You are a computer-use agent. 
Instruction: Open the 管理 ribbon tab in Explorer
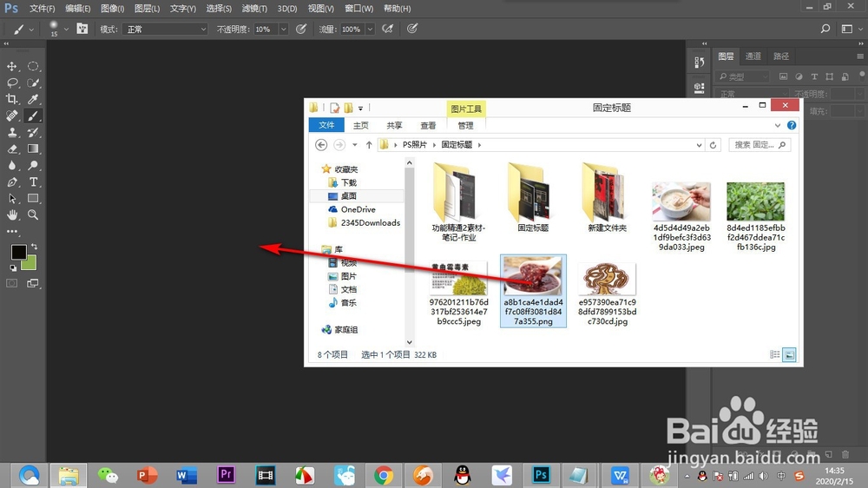pyautogui.click(x=465, y=126)
